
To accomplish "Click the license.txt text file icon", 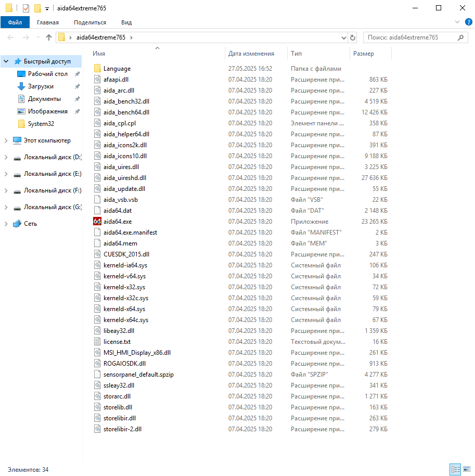I will tap(97, 342).
